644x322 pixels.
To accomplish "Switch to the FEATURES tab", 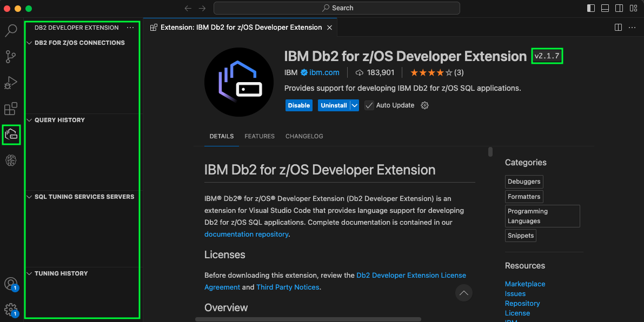I will click(260, 136).
